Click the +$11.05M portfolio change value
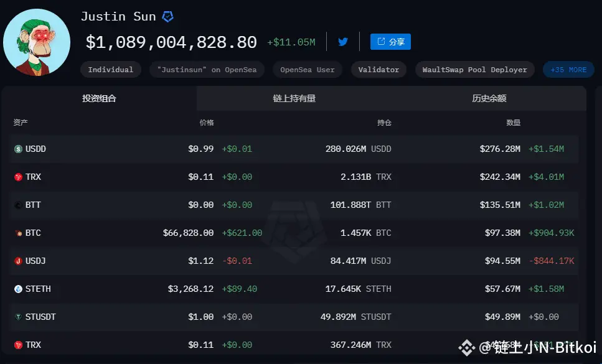This screenshot has width=602, height=364. 291,42
